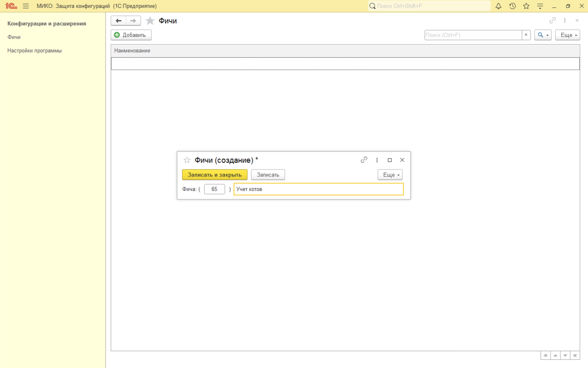Add Фичи list to favorites star
588x368 pixels.
pyautogui.click(x=150, y=21)
